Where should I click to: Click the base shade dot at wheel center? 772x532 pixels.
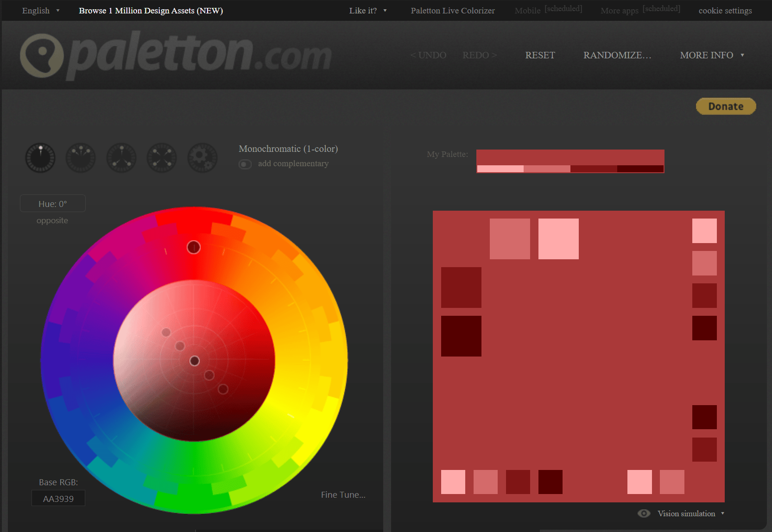[x=195, y=361]
